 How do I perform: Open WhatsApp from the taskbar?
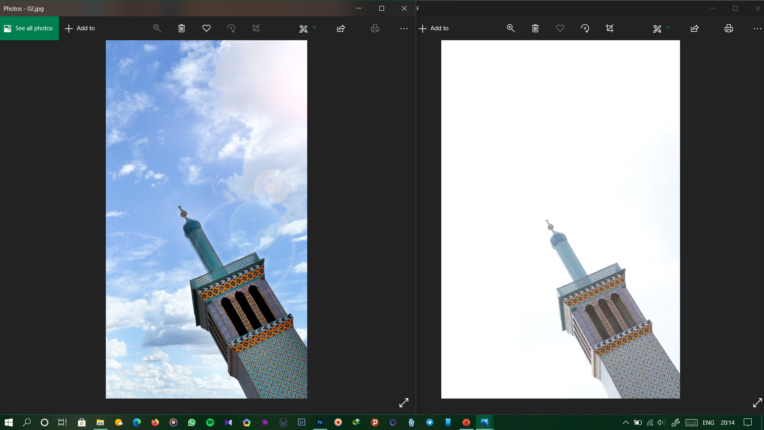[x=191, y=422]
